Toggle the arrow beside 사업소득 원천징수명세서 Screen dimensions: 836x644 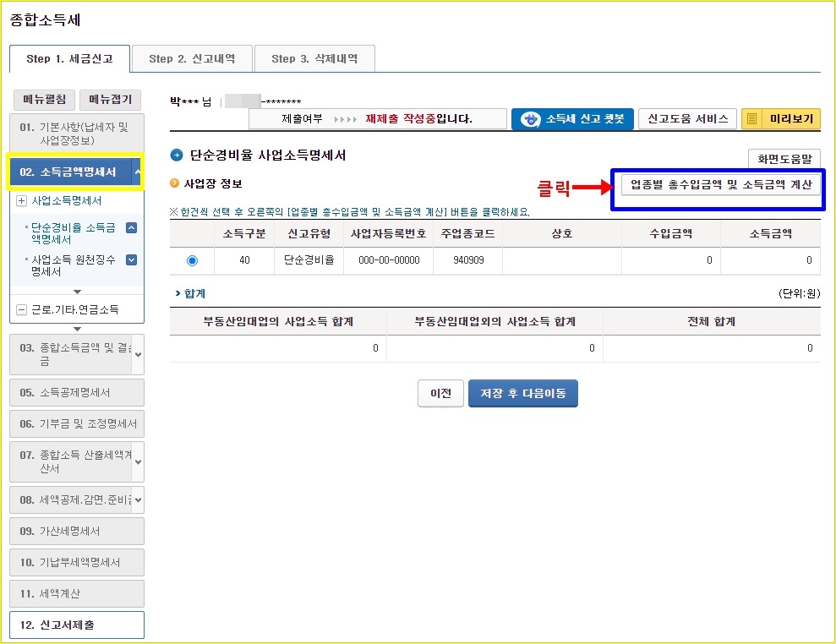(x=131, y=259)
